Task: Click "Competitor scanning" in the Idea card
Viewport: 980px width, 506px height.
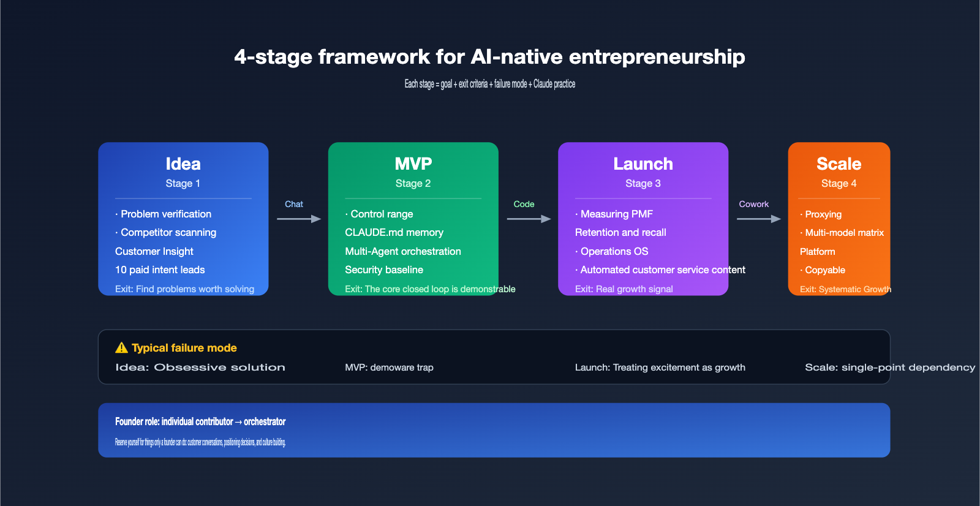Action: tap(168, 232)
